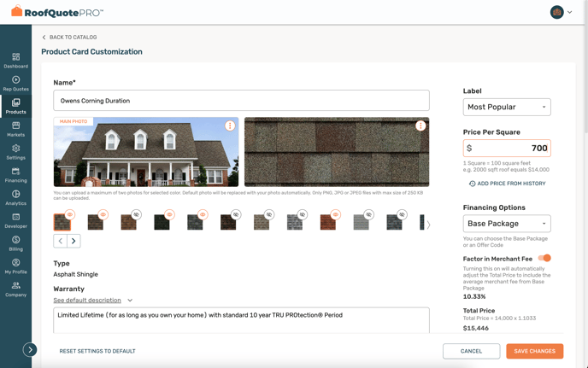588x368 pixels.
Task: Click the shingle texture photo
Action: click(x=337, y=152)
